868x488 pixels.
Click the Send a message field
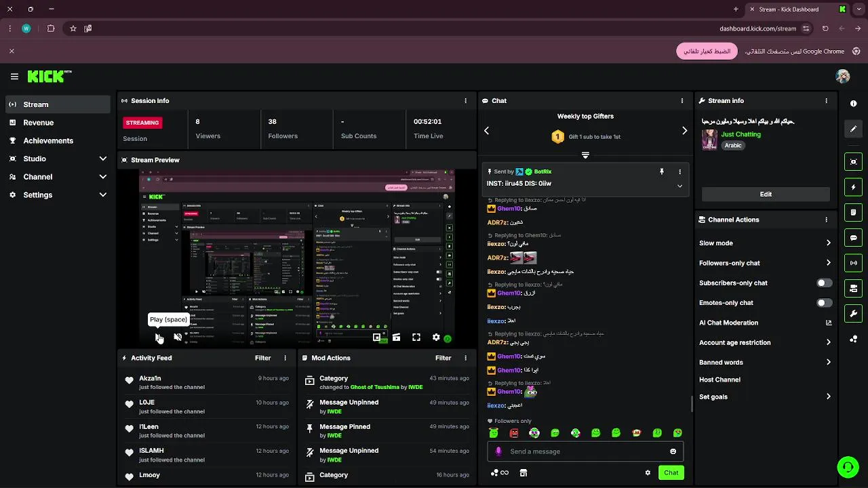585,451
